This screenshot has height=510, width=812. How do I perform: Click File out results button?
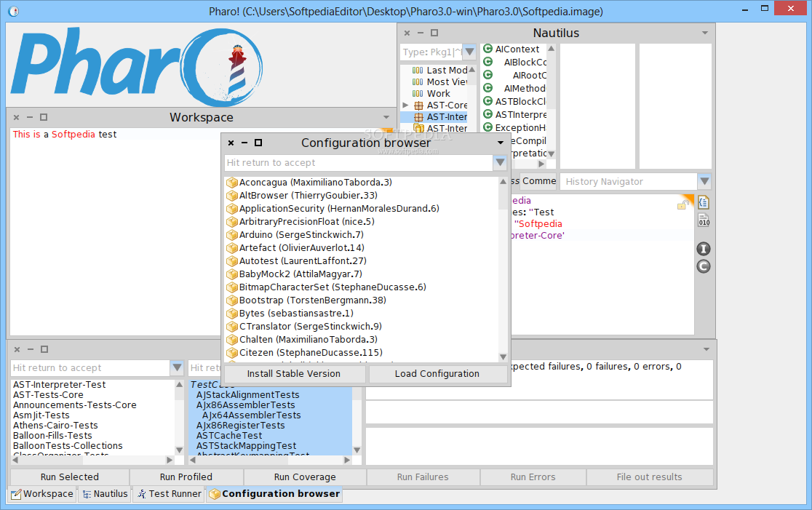pos(650,477)
